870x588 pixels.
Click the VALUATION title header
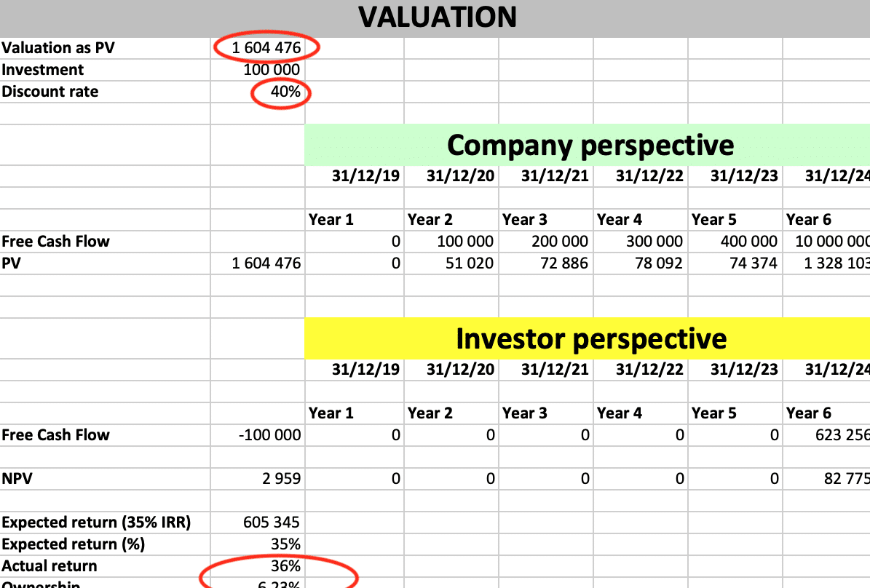pyautogui.click(x=438, y=17)
